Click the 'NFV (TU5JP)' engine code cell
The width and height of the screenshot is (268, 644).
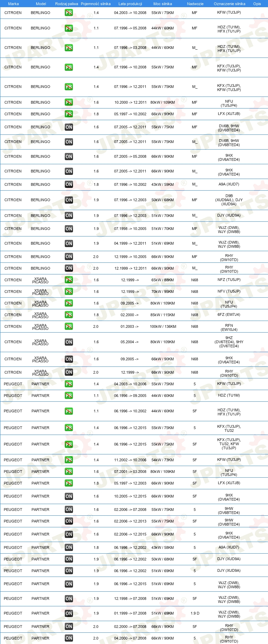click(x=229, y=292)
